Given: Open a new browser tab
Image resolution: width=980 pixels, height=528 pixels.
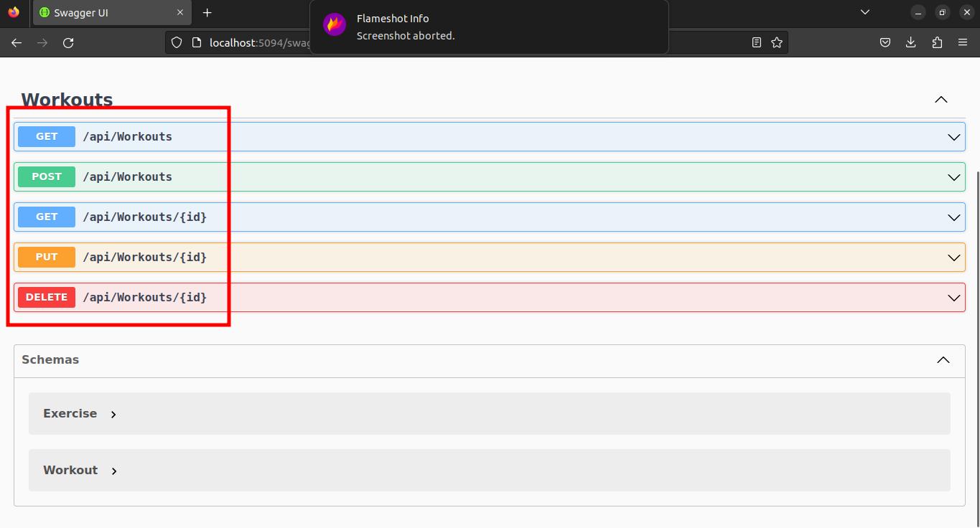Looking at the screenshot, I should pos(207,13).
